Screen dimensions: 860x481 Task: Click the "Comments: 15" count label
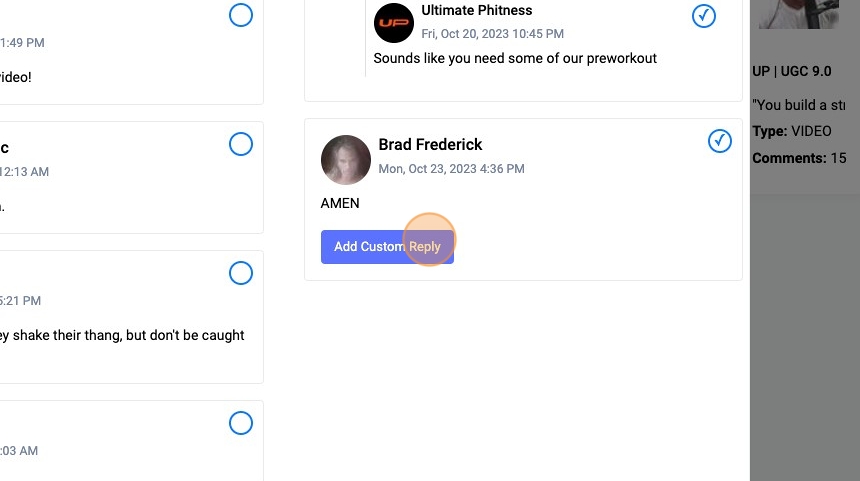pos(799,158)
